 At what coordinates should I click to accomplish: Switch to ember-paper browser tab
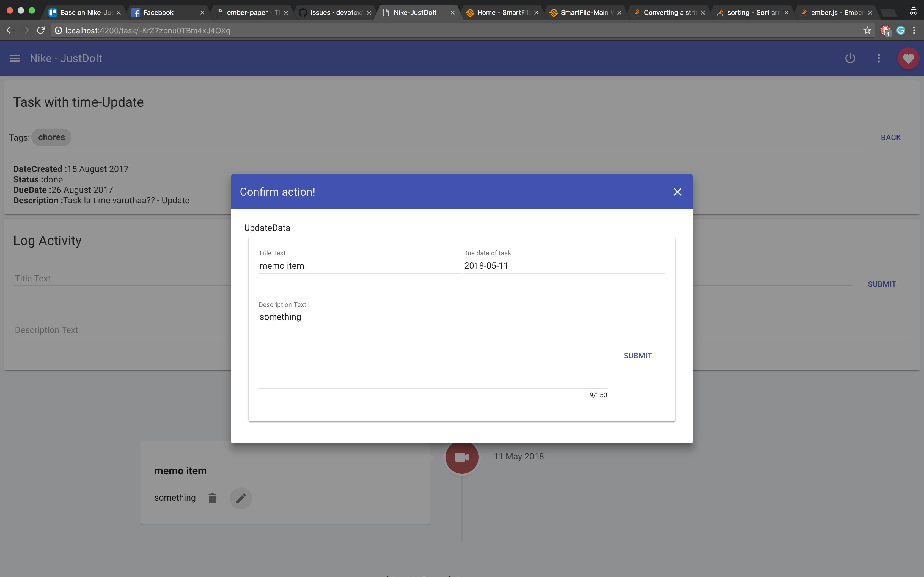tap(252, 13)
